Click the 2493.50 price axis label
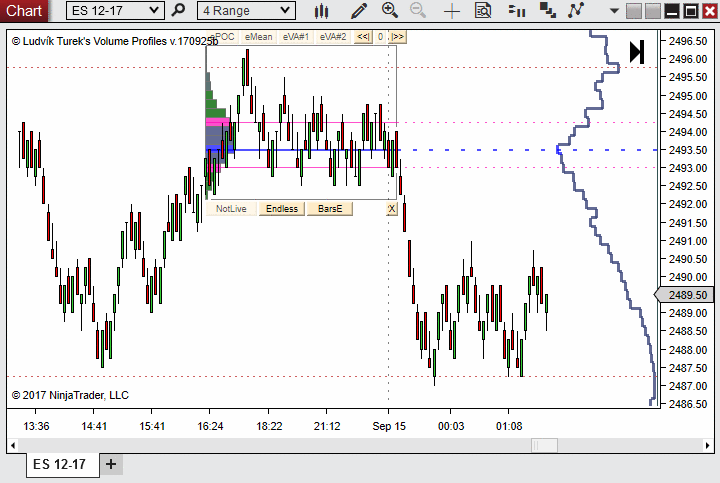 coord(688,150)
